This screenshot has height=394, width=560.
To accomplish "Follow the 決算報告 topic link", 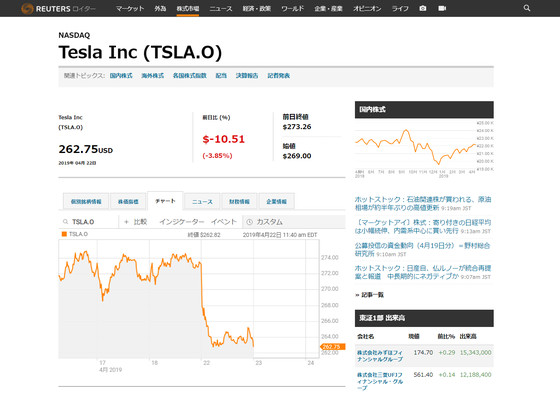I will click(x=247, y=76).
